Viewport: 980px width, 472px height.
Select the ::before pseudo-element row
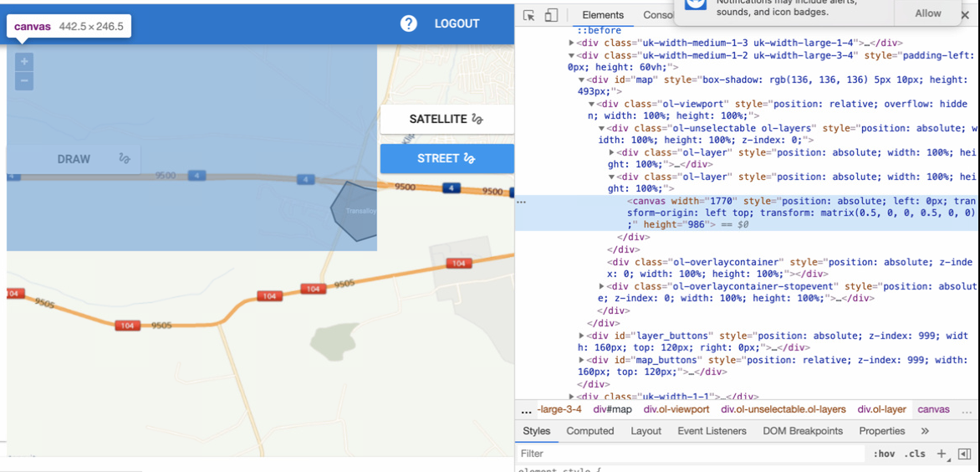[x=599, y=31]
